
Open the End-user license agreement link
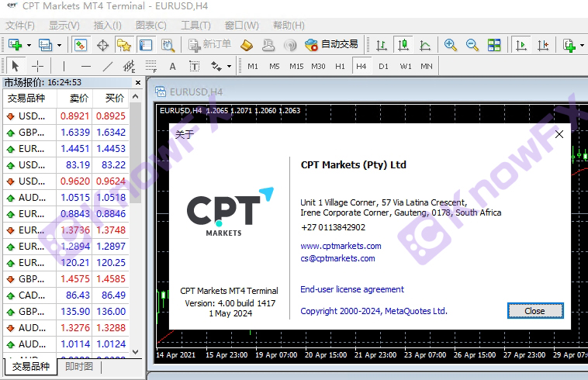click(351, 289)
